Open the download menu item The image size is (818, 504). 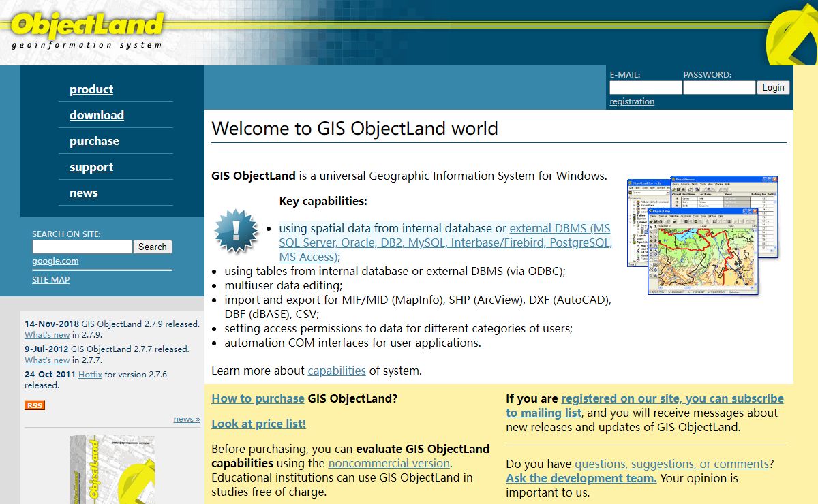point(97,115)
